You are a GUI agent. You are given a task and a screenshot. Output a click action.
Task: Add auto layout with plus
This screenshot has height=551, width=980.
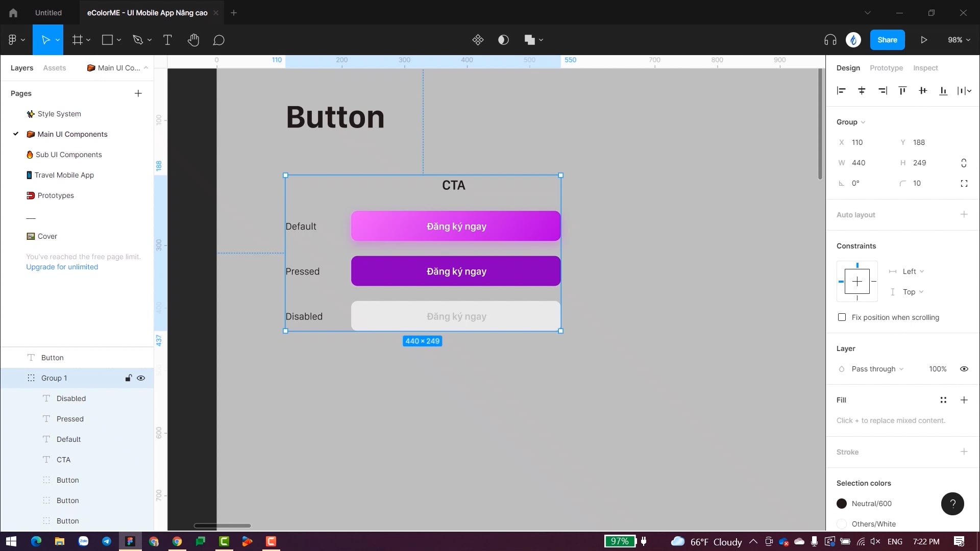pyautogui.click(x=964, y=214)
